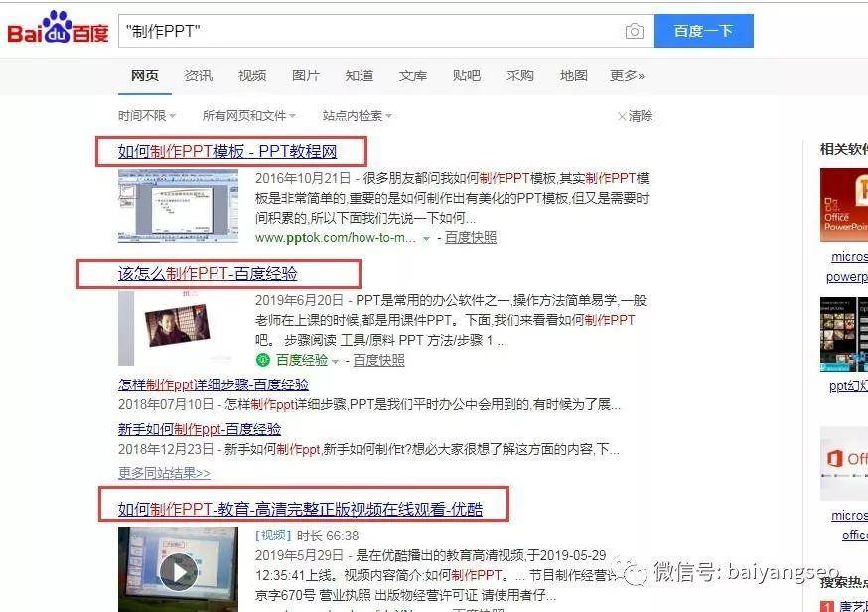Screen dimensions: 868x612
Task: Open the ppt幻灯 sidebar software thumbnail
Action: coord(844,334)
